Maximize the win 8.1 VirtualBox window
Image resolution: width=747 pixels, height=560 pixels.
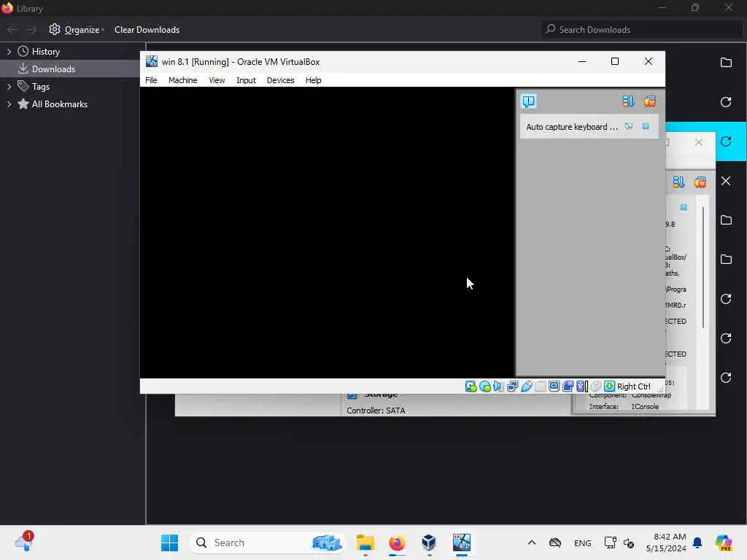point(615,62)
